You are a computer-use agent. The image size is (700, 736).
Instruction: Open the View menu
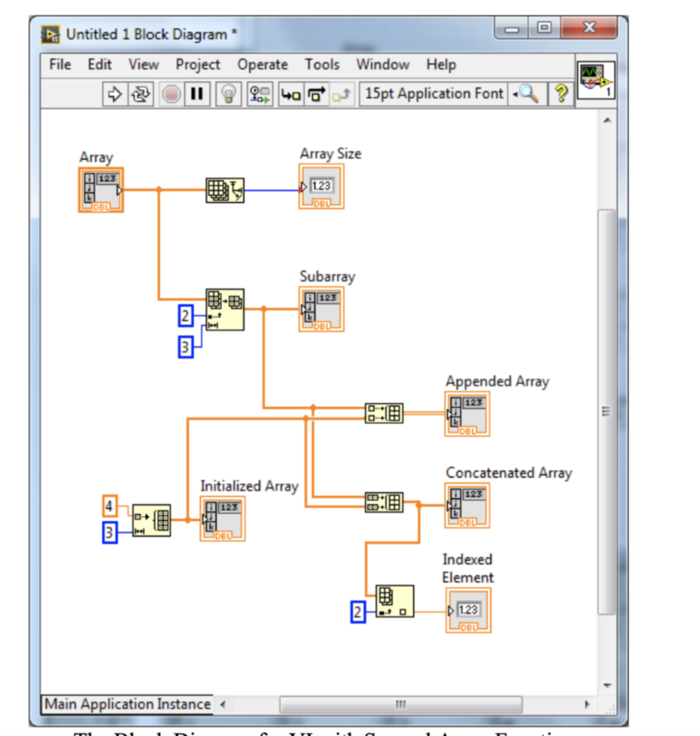click(144, 64)
